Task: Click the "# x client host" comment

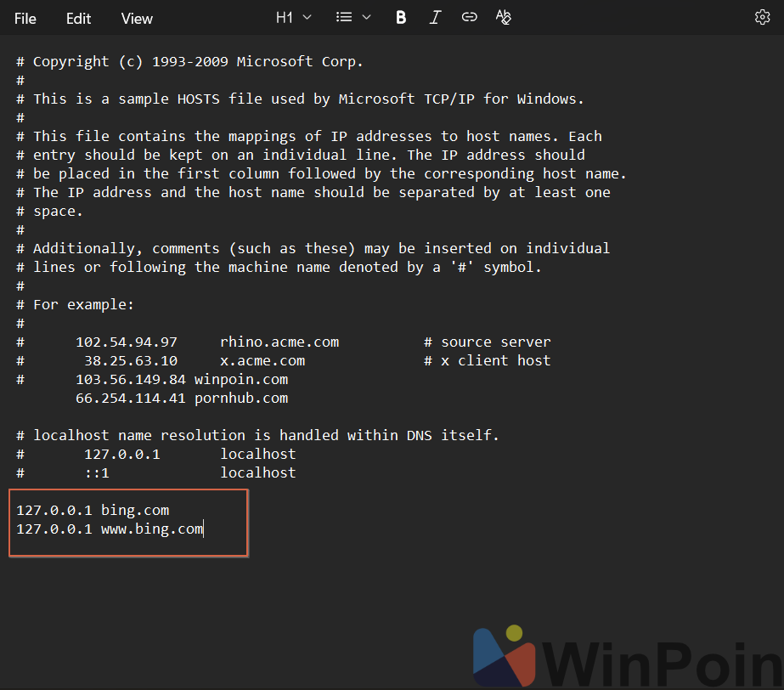Action: 487,361
